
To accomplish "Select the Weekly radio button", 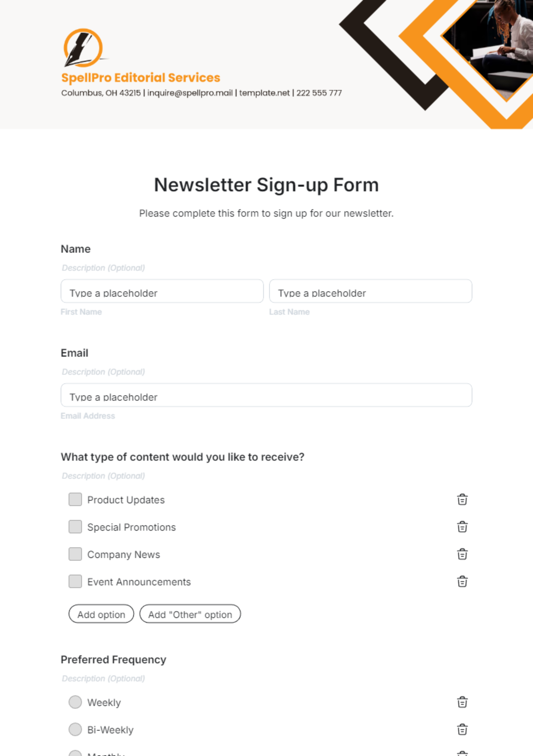I will (75, 702).
